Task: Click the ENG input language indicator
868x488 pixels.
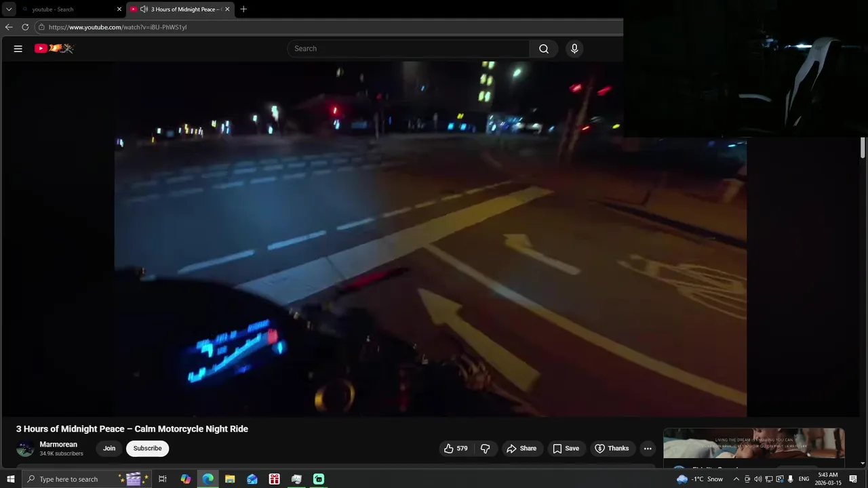Action: tap(804, 479)
